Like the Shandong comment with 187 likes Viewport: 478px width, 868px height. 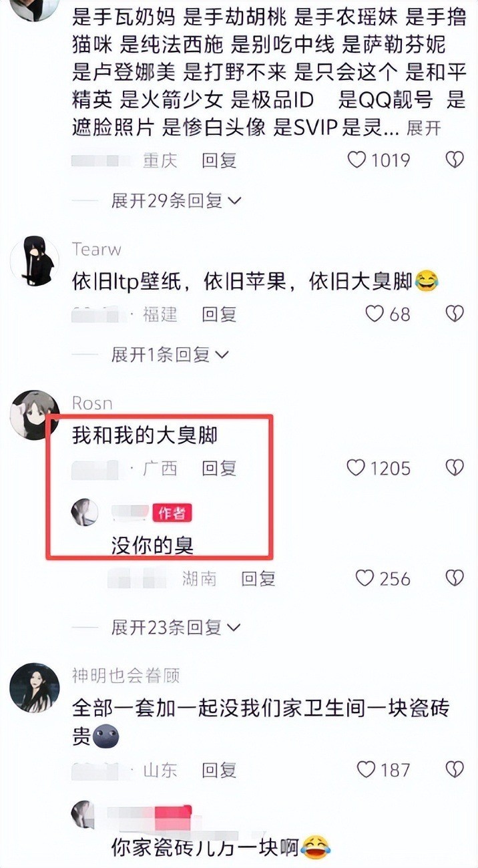(x=367, y=770)
